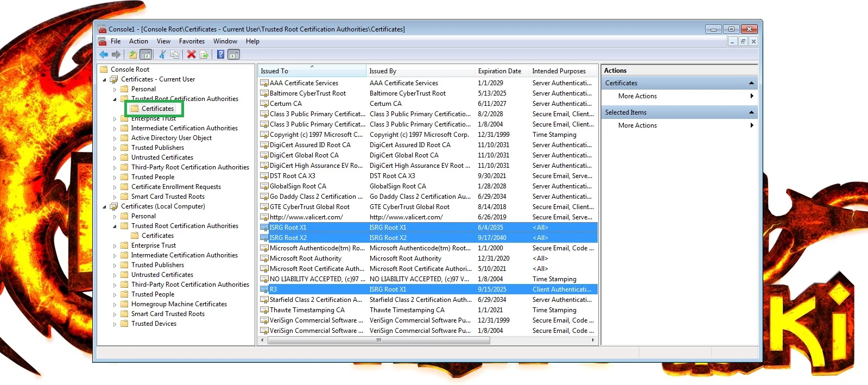
Task: Collapse the Selected Items section in Actions
Action: point(751,112)
